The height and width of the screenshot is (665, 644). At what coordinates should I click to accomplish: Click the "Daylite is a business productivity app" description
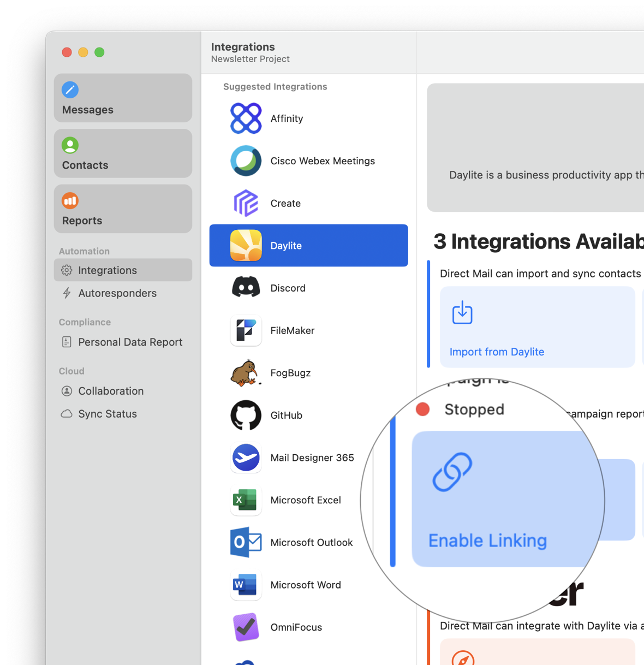point(546,175)
